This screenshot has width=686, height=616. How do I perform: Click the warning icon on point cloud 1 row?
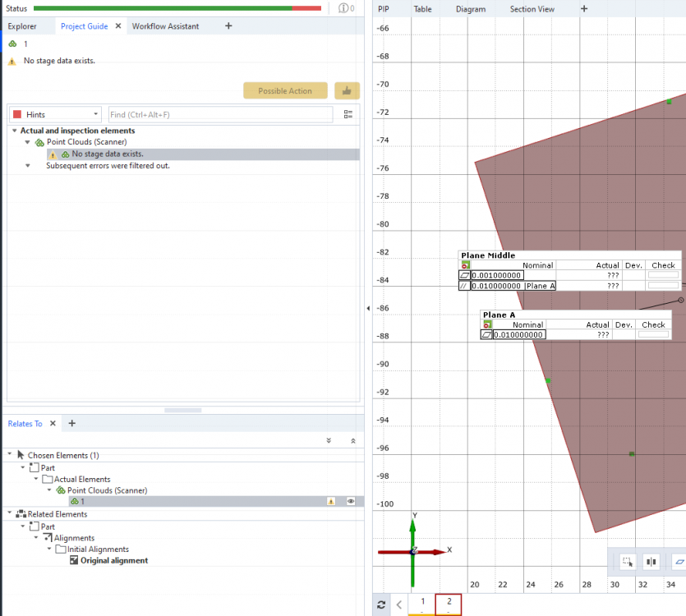pyautogui.click(x=331, y=501)
